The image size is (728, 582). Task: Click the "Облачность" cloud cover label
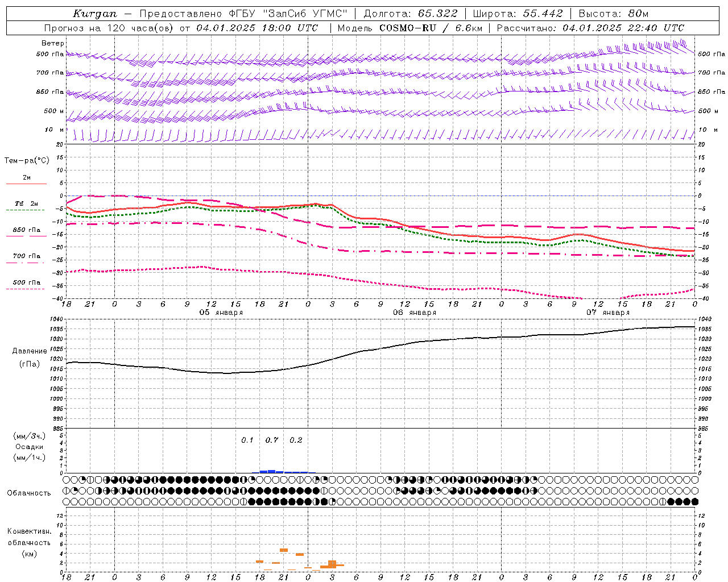[29, 493]
